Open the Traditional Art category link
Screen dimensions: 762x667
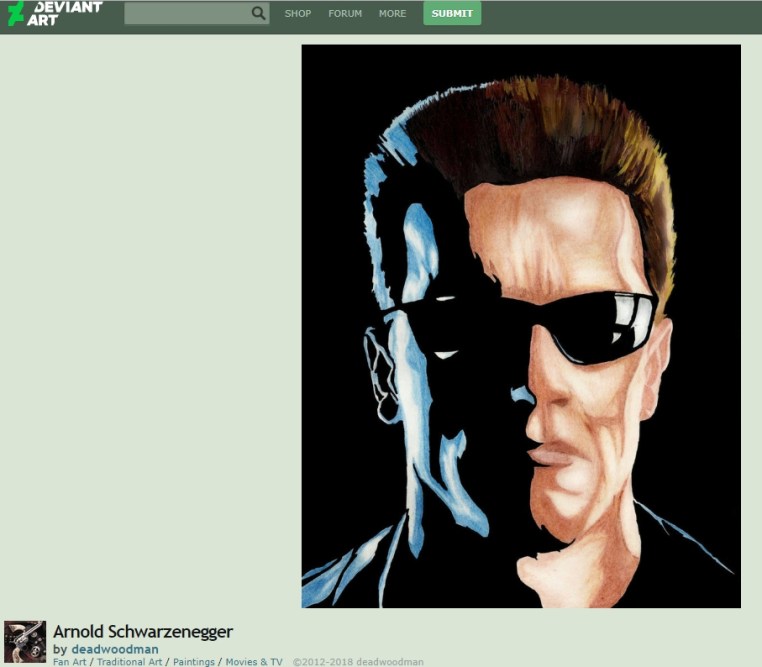pos(130,662)
